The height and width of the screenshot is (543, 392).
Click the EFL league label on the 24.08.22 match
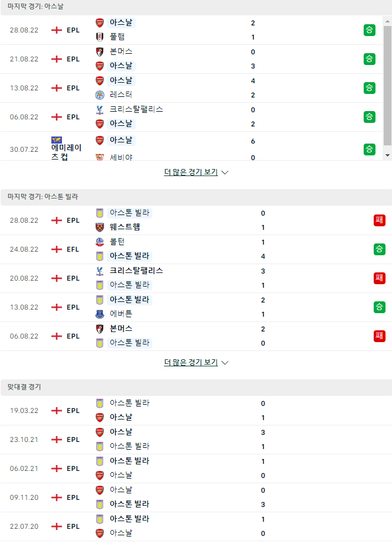[x=73, y=249]
